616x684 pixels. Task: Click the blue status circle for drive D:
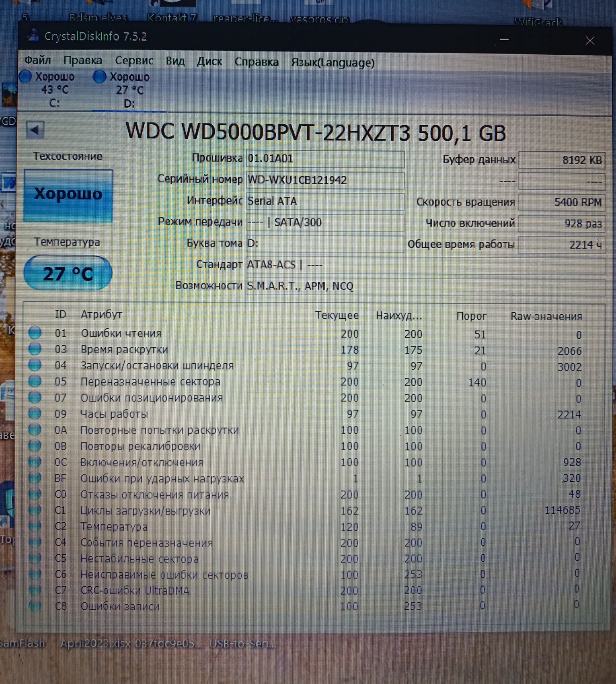point(99,76)
